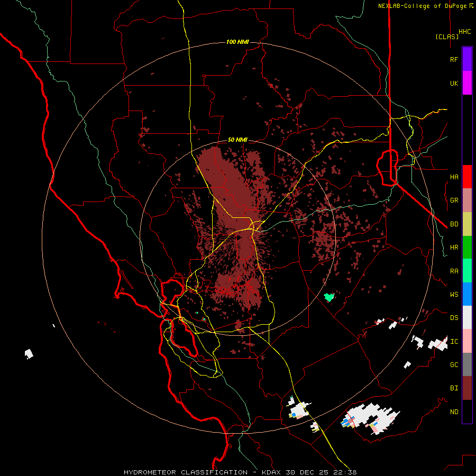Click the "HHC" product label
This screenshot has height=476, width=476.
click(x=465, y=32)
